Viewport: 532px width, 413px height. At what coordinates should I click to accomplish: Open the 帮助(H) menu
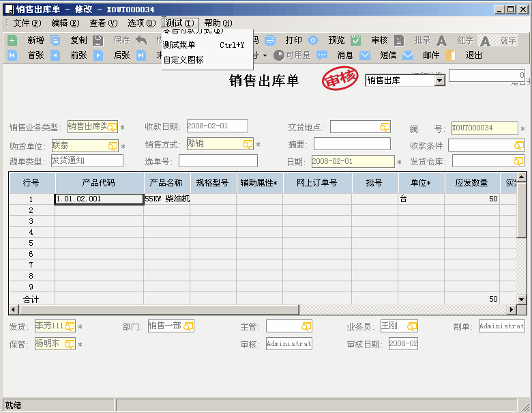(218, 23)
